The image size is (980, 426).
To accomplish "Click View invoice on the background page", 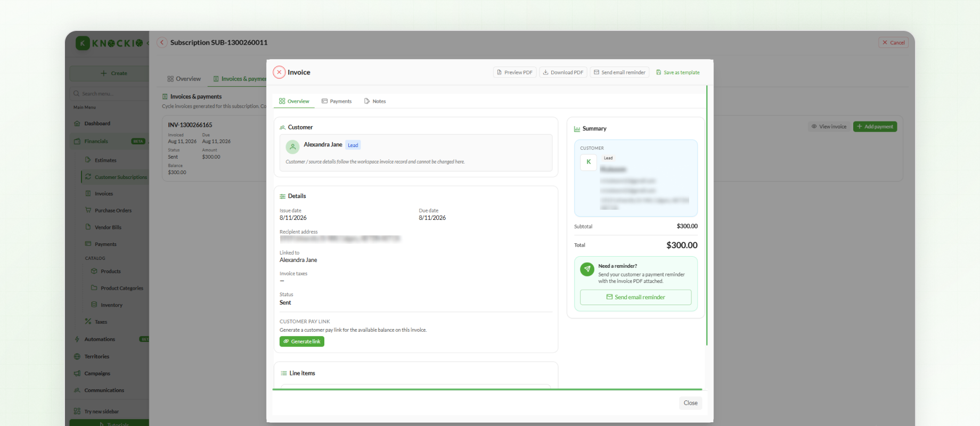I will pyautogui.click(x=829, y=127).
